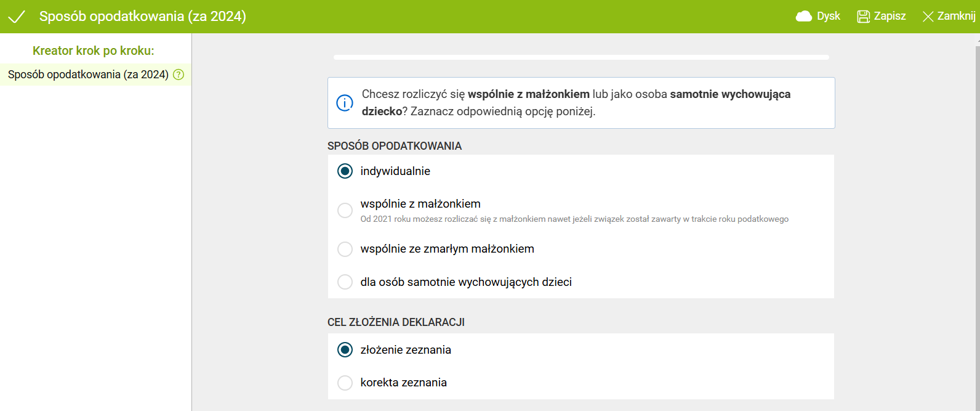Click the white progress bar above the notice

[581, 57]
